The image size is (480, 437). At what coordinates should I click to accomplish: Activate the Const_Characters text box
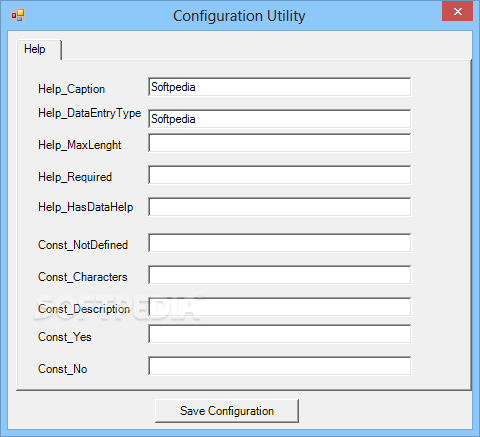tap(280, 275)
